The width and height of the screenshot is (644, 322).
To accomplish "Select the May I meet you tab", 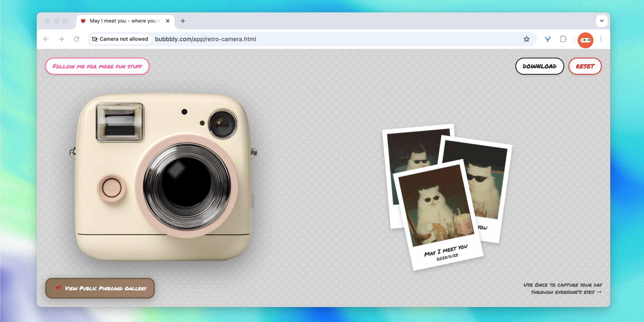I will pos(123,21).
